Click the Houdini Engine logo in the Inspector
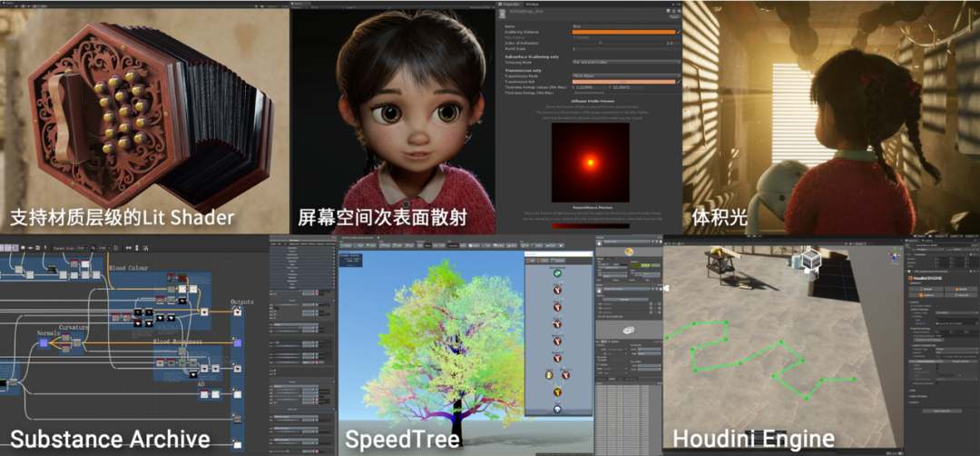980x456 pixels. 925,278
